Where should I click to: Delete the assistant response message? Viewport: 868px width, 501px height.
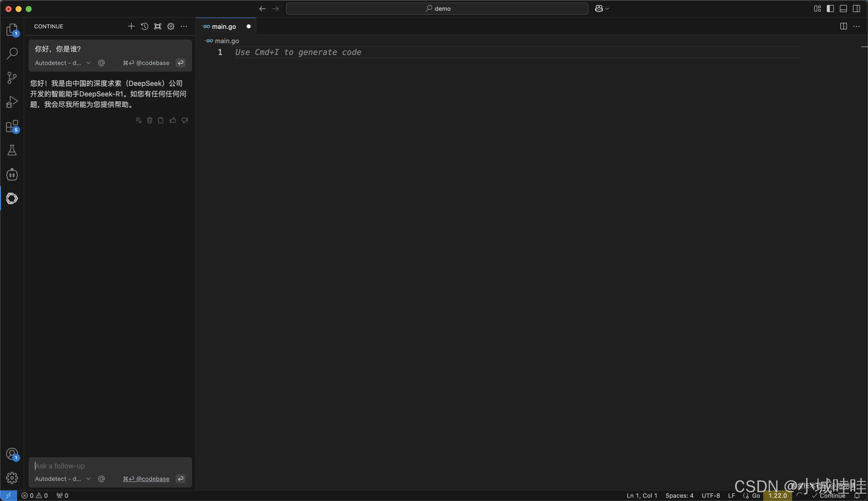tap(150, 120)
